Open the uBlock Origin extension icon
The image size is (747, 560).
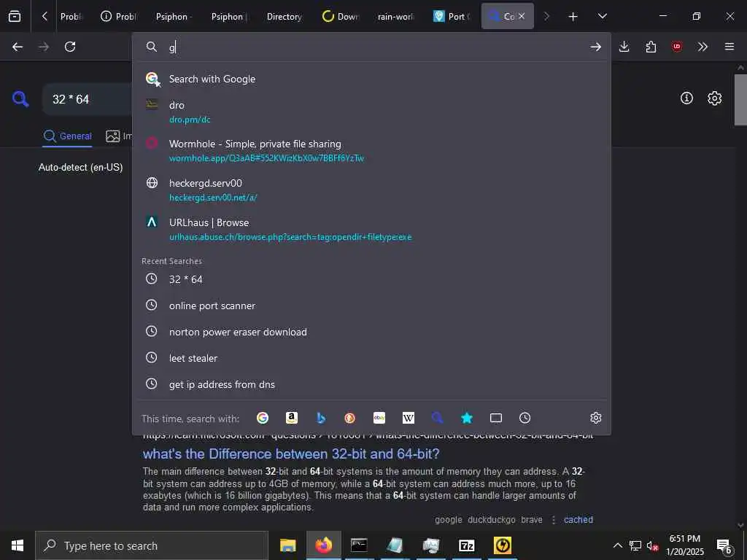click(x=677, y=47)
